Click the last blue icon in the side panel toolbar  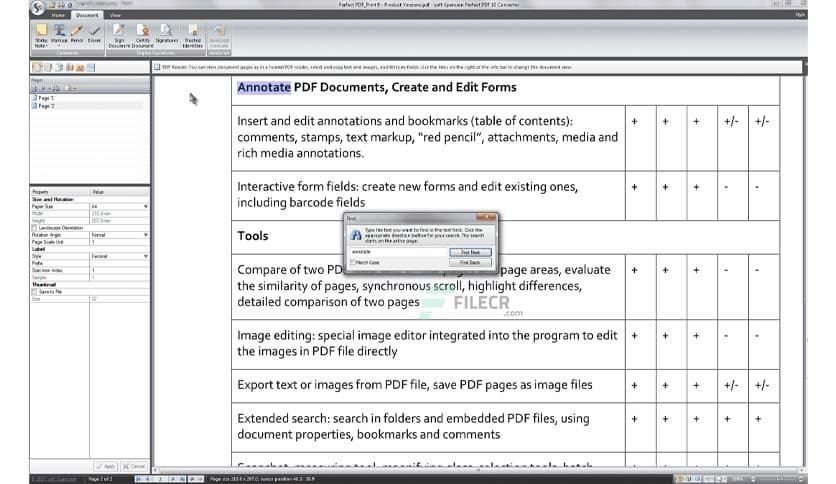tap(91, 68)
